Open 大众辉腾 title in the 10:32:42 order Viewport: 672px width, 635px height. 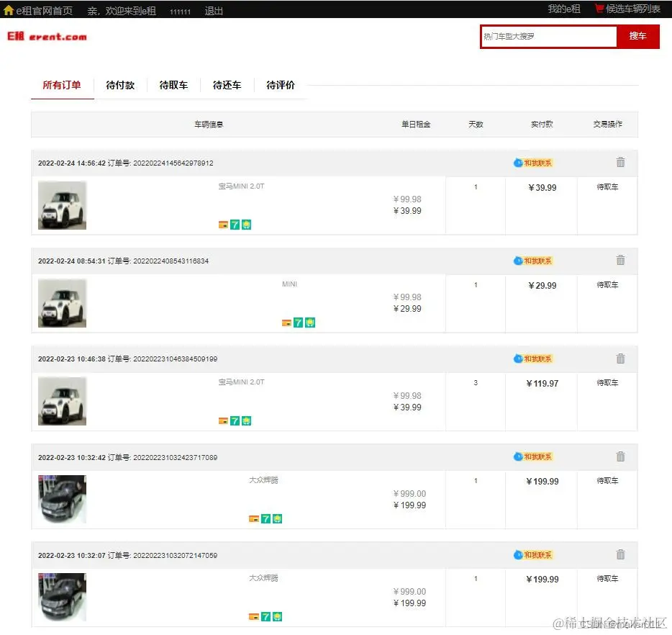click(263, 479)
